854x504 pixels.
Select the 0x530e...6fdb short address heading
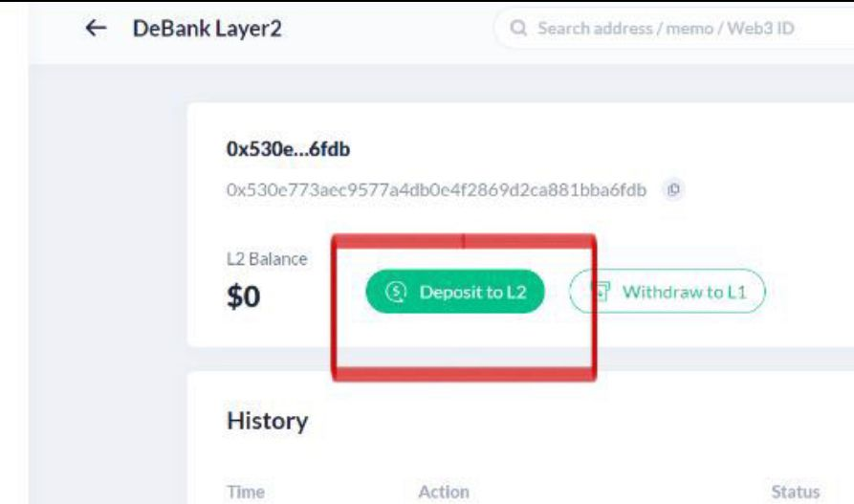click(288, 149)
